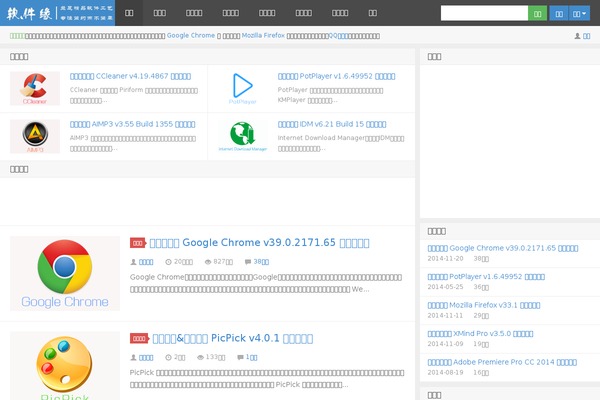Click the red category tag before Chrome title

[x=138, y=243]
